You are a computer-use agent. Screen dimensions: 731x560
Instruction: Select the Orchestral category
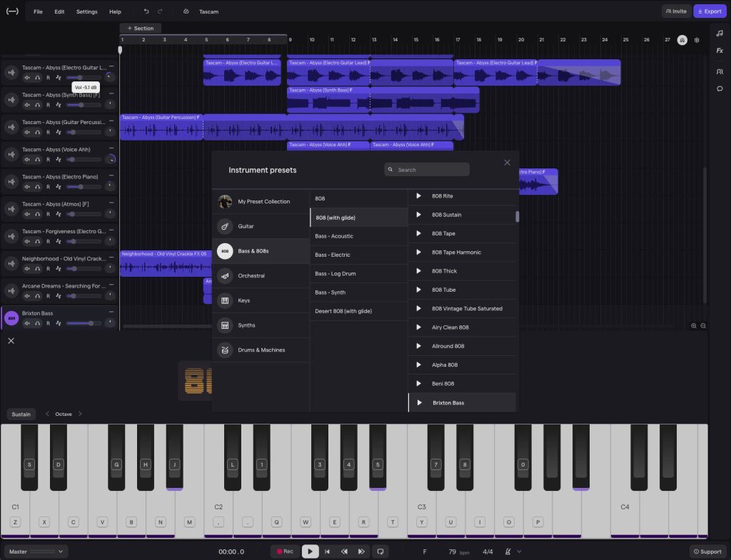(261, 276)
